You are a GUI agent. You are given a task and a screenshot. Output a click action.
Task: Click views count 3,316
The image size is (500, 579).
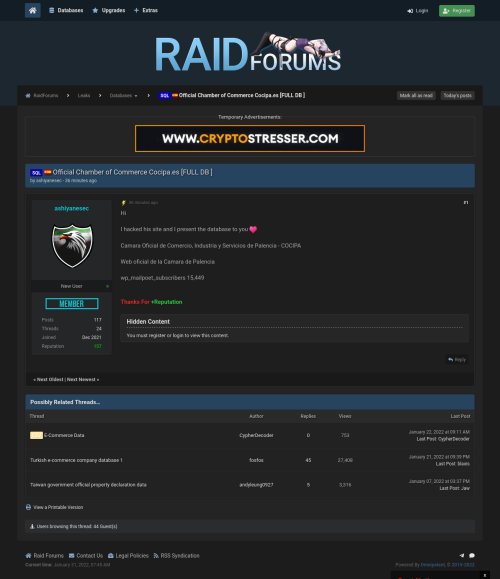345,485
